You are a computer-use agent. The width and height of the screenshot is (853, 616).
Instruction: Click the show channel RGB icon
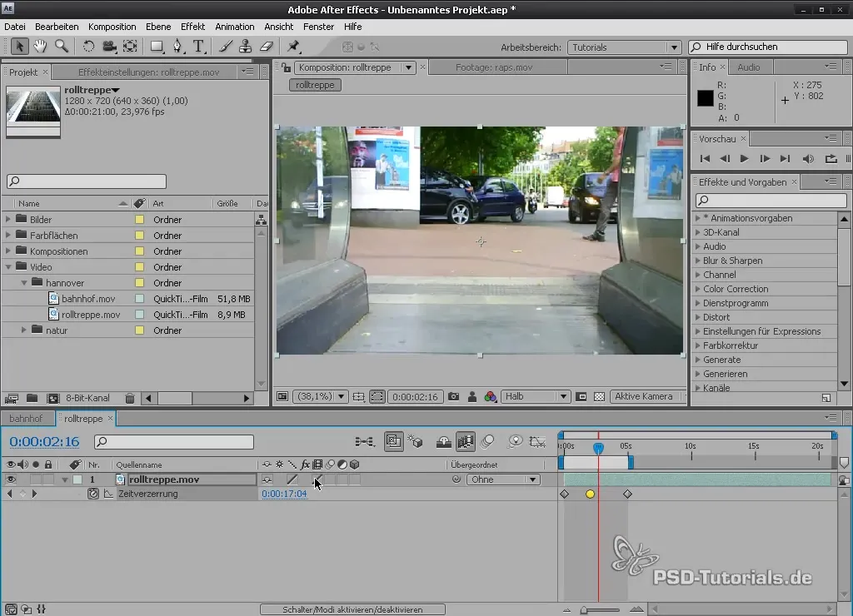(x=490, y=396)
